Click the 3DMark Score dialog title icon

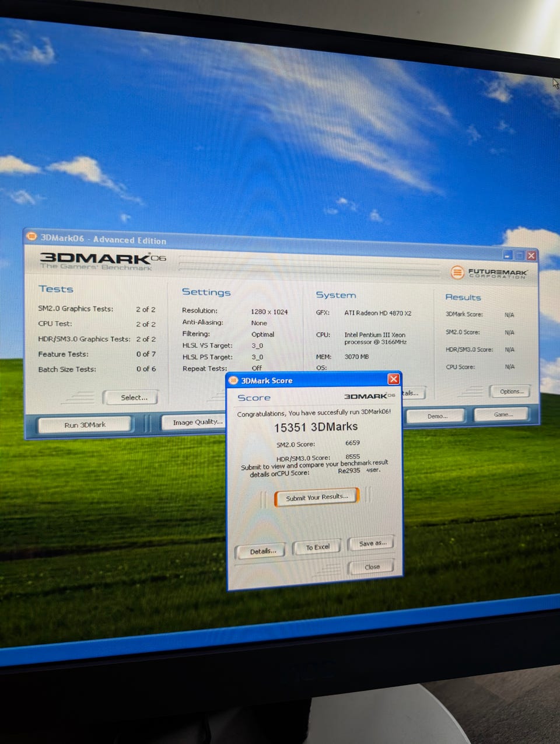233,380
